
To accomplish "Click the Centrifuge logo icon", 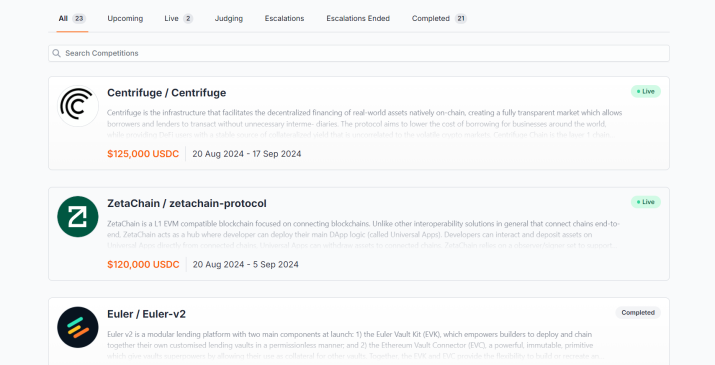I will coord(78,106).
